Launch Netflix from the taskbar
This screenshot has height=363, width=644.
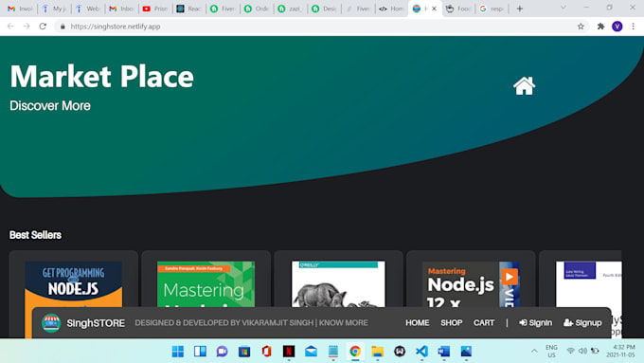(289, 352)
